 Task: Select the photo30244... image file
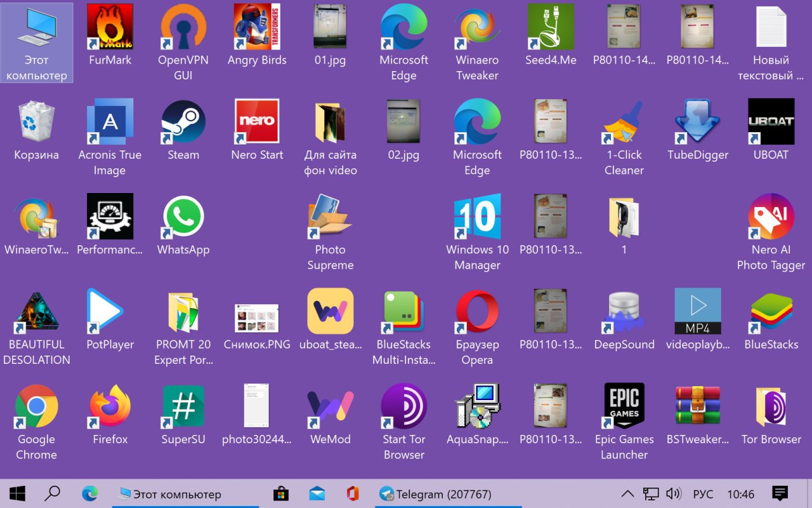257,406
